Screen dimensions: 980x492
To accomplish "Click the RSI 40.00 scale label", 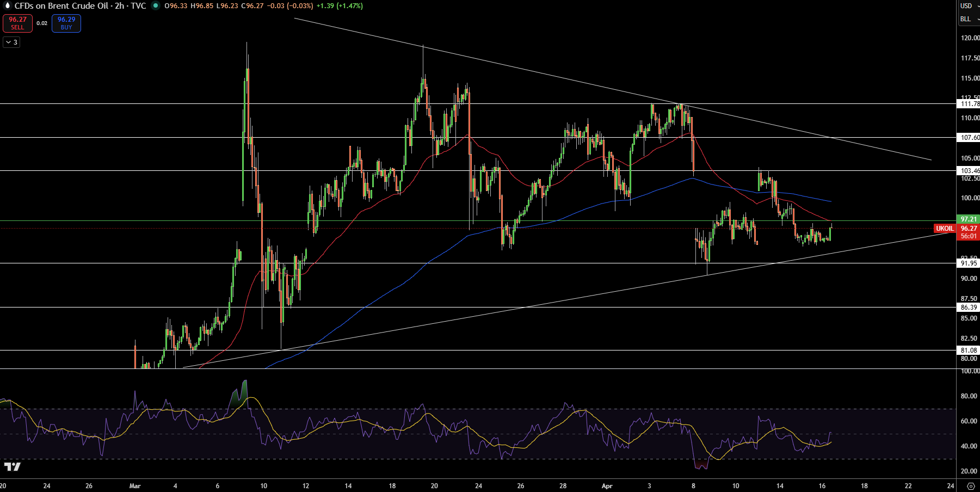I will [969, 446].
